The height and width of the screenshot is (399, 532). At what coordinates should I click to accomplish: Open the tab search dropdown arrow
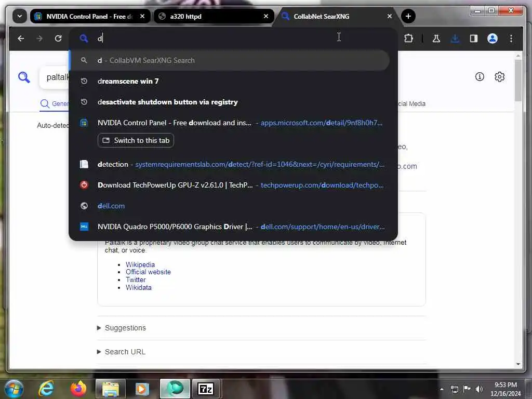click(x=20, y=16)
